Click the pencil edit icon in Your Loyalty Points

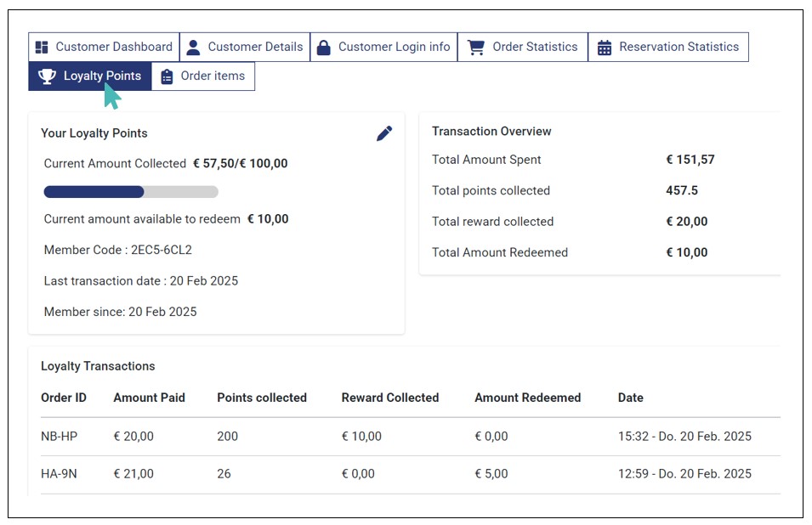(x=384, y=133)
